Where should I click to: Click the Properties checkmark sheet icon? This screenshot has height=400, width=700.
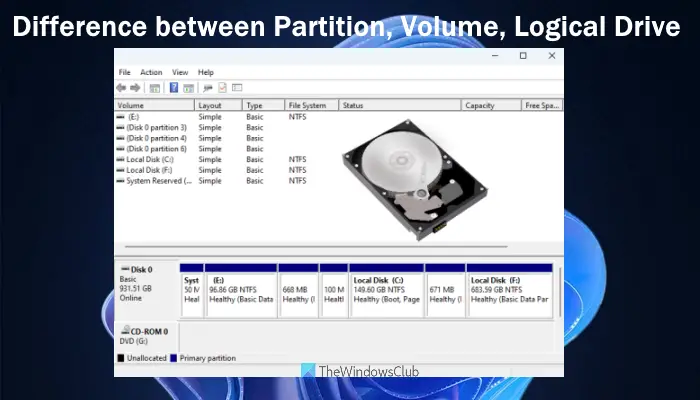222,88
